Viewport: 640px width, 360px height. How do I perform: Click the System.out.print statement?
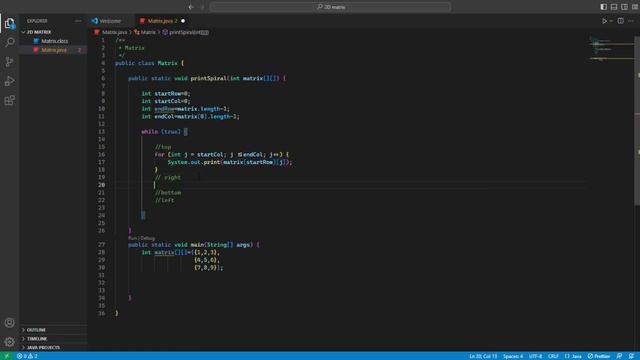[x=230, y=162]
